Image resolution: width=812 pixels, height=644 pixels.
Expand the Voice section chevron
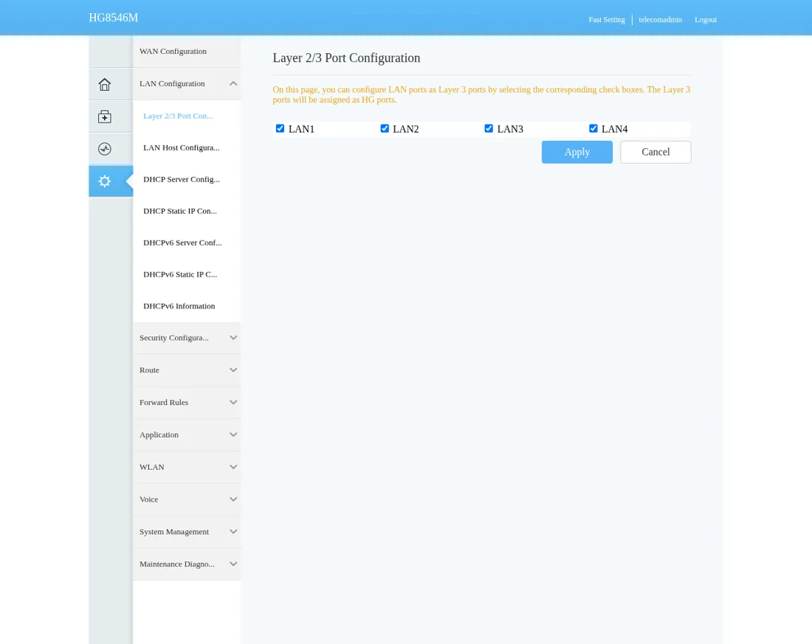[233, 499]
